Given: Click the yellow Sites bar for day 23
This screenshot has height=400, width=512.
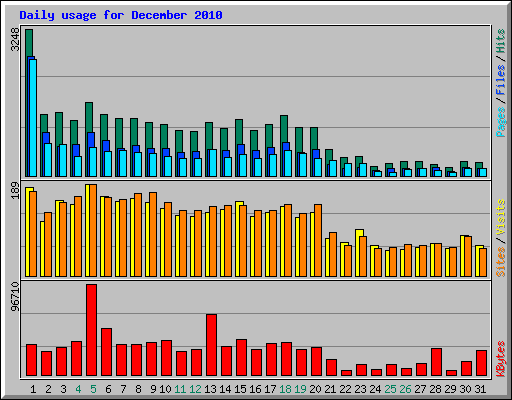Looking at the screenshot, I should pyautogui.click(x=359, y=233).
